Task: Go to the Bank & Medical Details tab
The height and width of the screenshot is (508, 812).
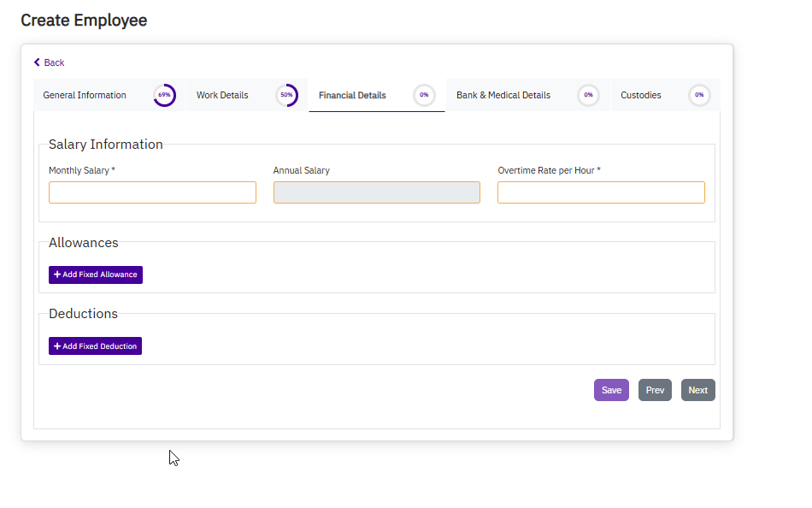Action: click(503, 95)
